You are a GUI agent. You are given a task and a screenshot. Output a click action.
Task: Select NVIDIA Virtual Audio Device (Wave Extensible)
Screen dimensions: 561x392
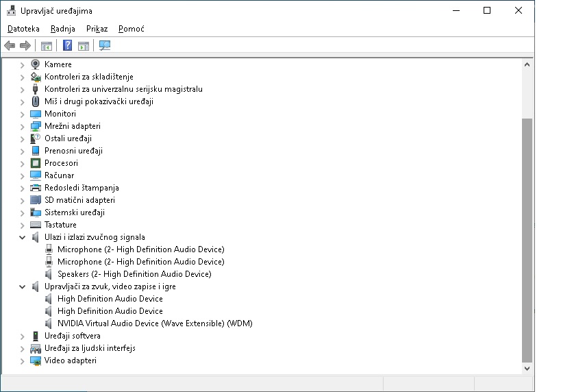[x=155, y=323]
